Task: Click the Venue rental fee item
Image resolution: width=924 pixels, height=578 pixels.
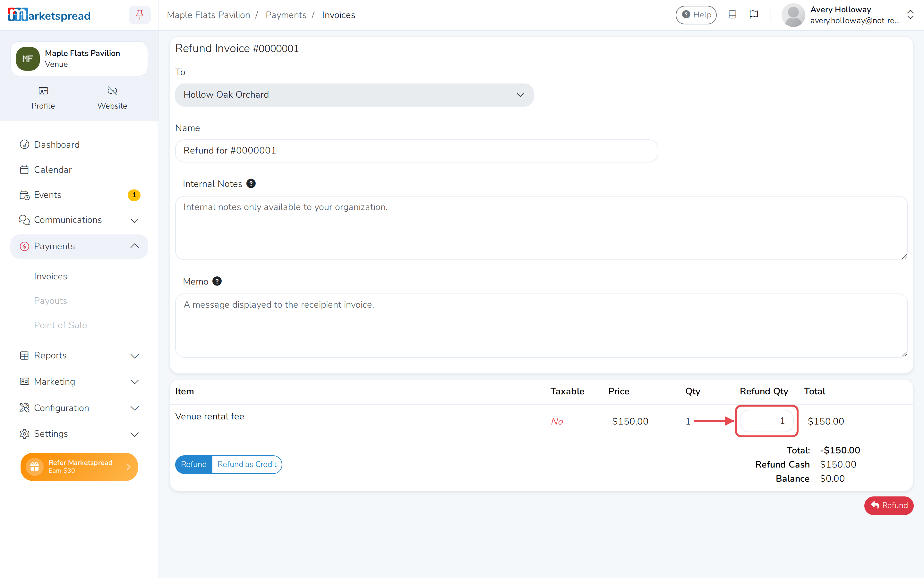Action: coord(210,416)
